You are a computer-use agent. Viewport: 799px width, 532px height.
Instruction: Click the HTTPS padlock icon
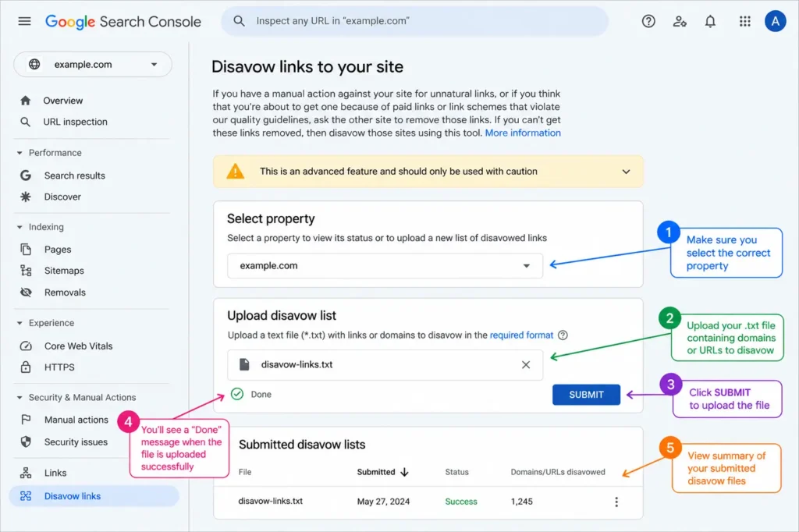coord(26,367)
